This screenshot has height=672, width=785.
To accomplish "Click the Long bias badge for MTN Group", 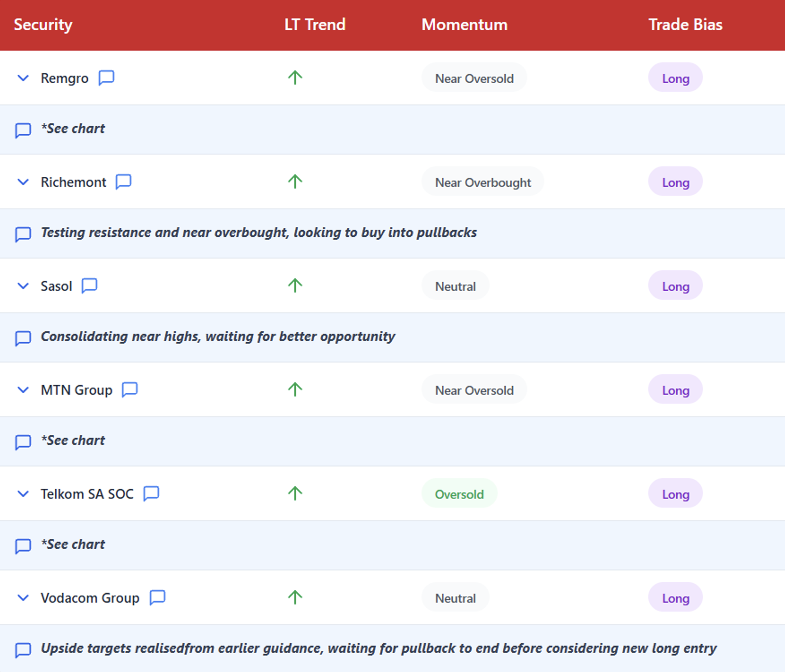I will coord(676,390).
